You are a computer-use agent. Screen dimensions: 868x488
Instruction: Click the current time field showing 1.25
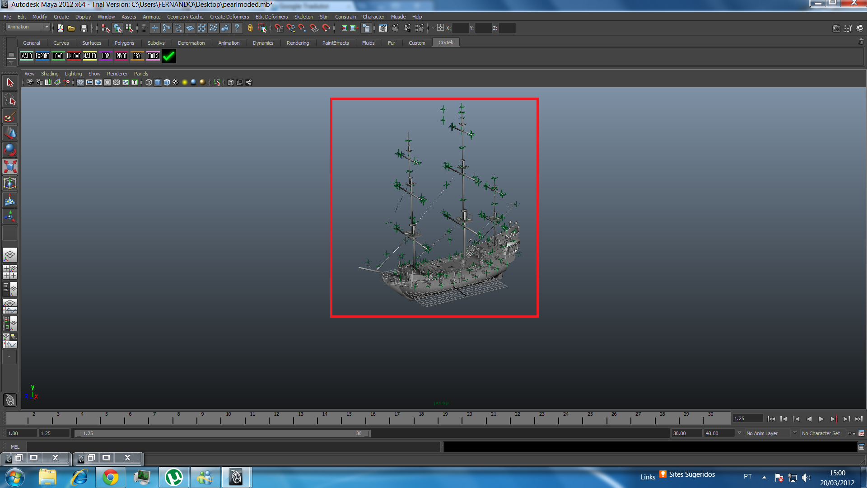pos(747,419)
